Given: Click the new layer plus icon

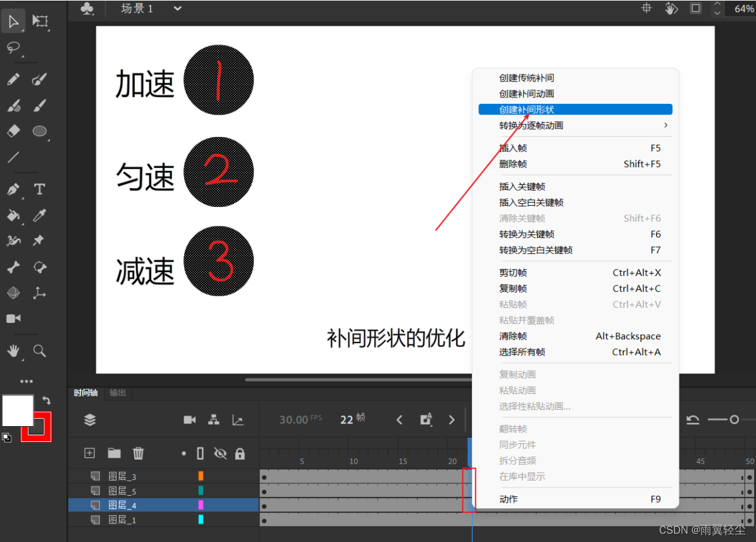Looking at the screenshot, I should point(90,453).
